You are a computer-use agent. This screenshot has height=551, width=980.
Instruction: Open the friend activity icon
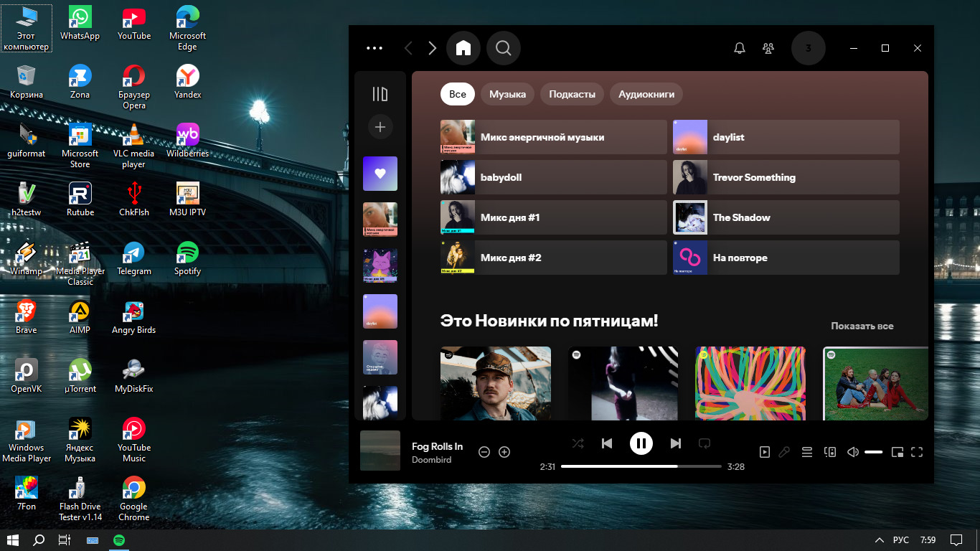pyautogui.click(x=768, y=48)
